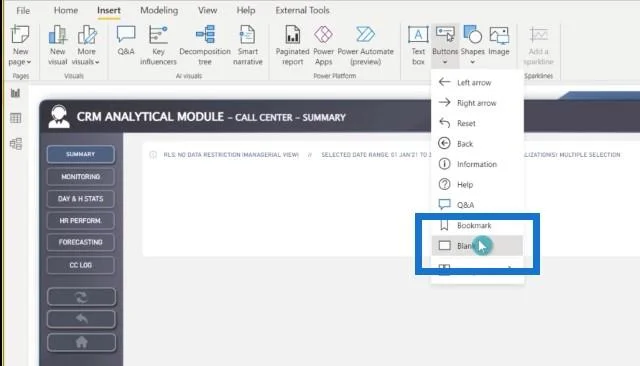Choose Bookmark button option
Image resolution: width=640 pixels, height=366 pixels.
coord(477,225)
